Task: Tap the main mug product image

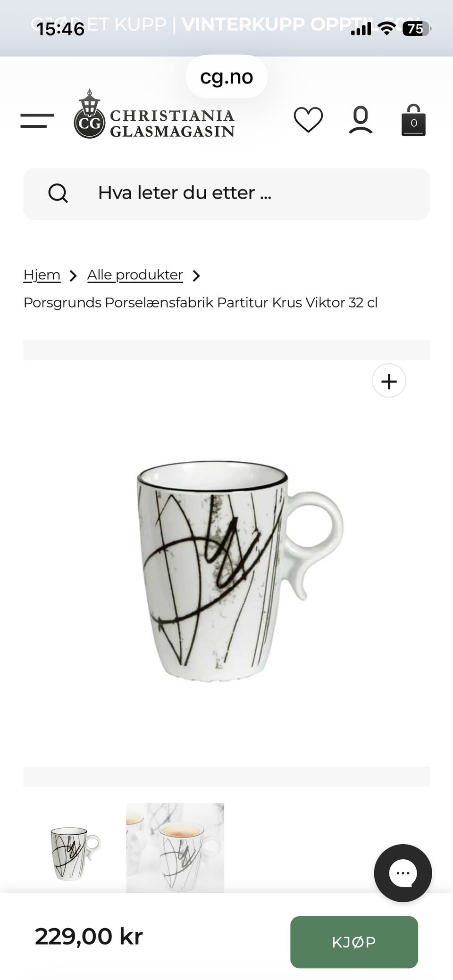Action: (x=226, y=563)
